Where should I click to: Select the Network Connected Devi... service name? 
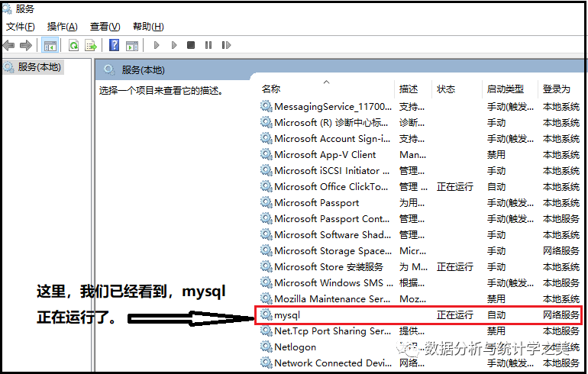(x=333, y=363)
